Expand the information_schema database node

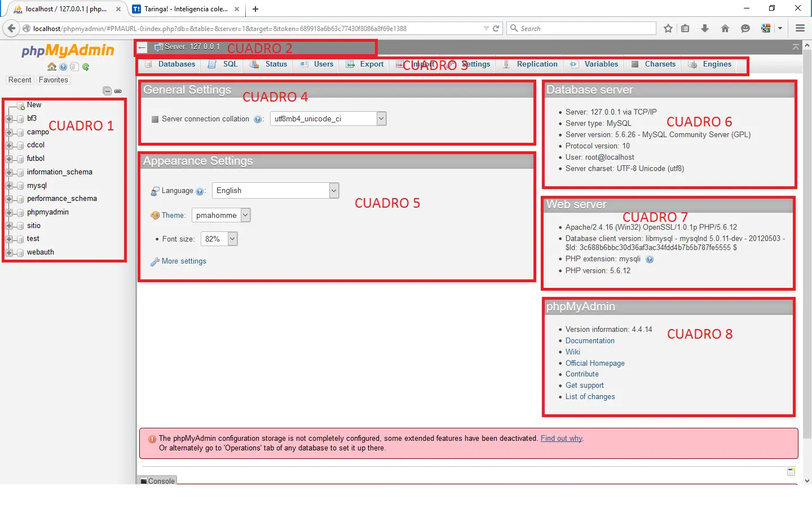pos(9,173)
